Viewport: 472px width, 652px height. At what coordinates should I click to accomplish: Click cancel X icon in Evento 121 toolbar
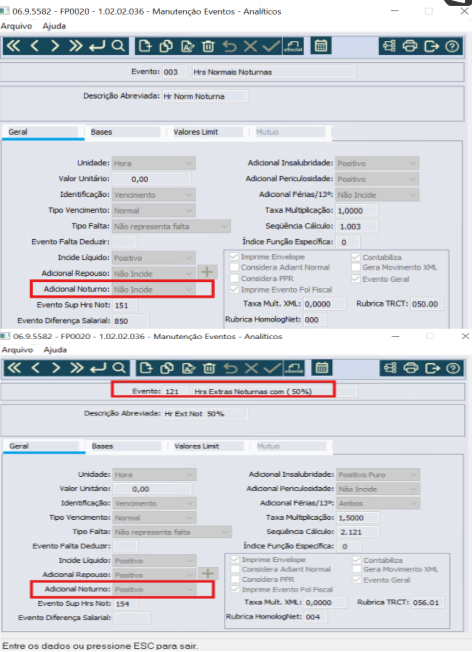click(251, 368)
